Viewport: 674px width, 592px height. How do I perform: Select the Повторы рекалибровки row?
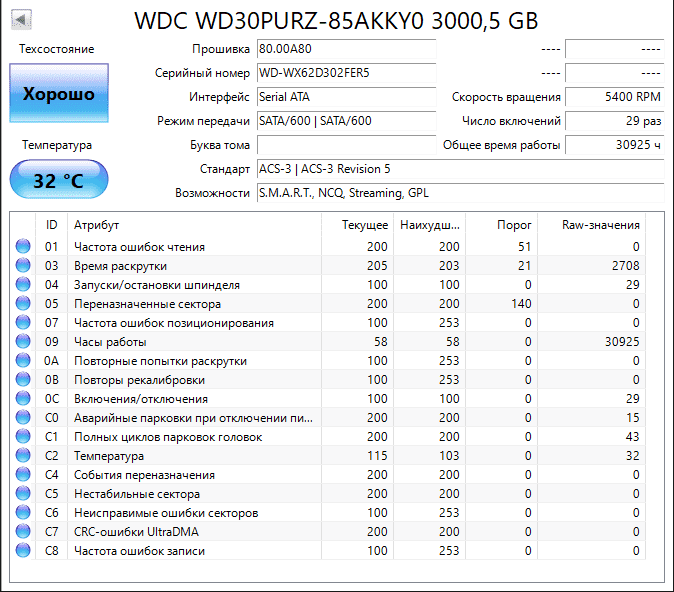(x=328, y=379)
